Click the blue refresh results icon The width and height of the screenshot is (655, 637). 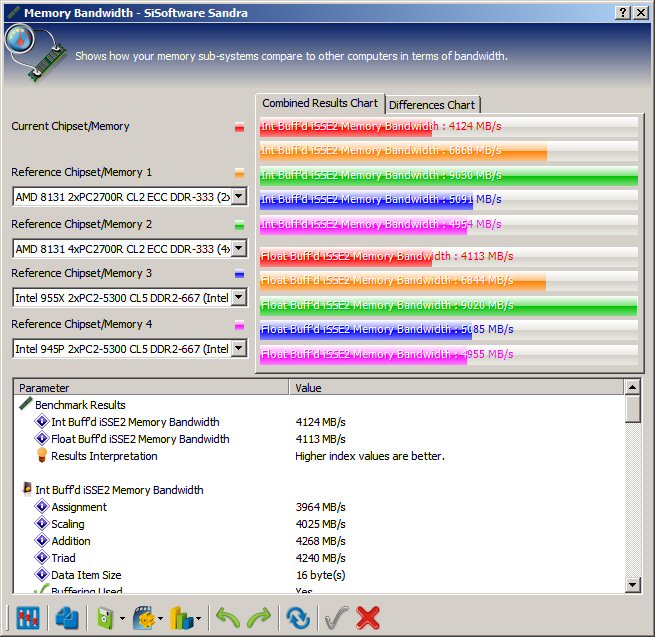pos(298,617)
